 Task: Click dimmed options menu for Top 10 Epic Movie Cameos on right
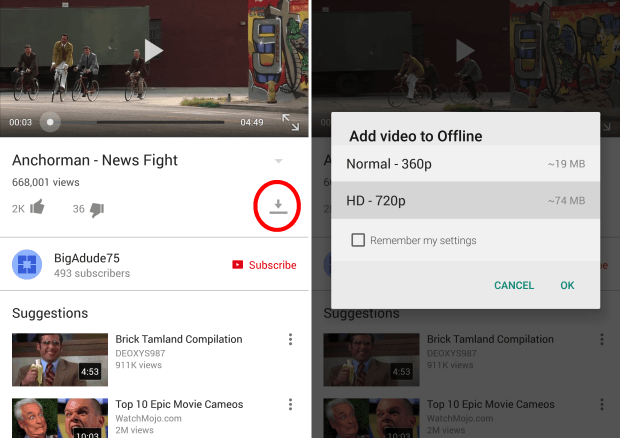tap(602, 404)
